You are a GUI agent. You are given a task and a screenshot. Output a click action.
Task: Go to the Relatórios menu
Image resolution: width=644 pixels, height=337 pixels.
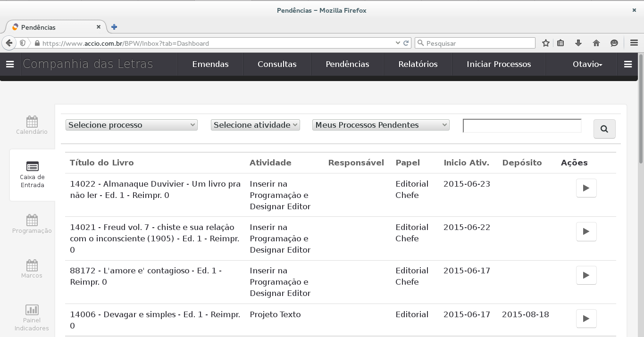pos(418,65)
